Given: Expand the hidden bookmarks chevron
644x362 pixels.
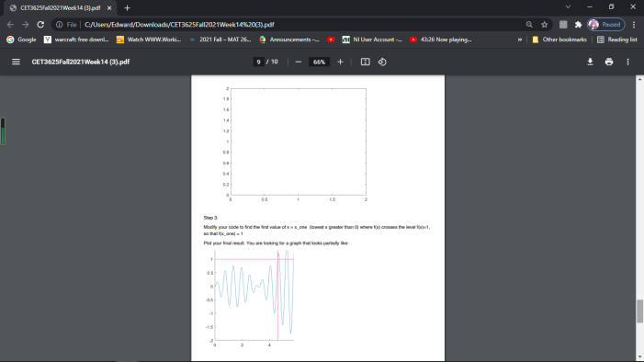Looking at the screenshot, I should coord(520,40).
